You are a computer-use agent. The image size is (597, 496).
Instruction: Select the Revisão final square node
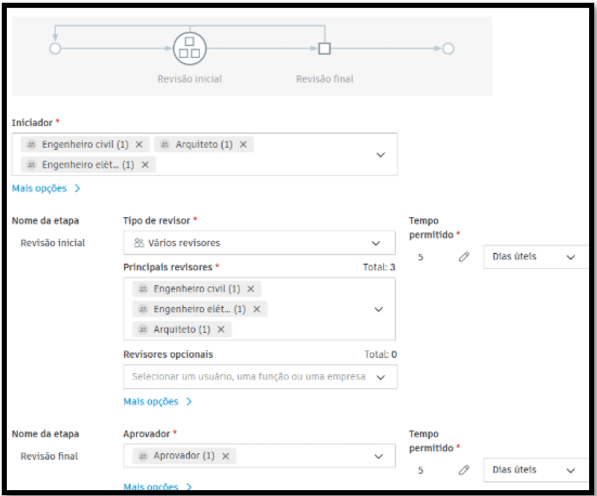(324, 49)
